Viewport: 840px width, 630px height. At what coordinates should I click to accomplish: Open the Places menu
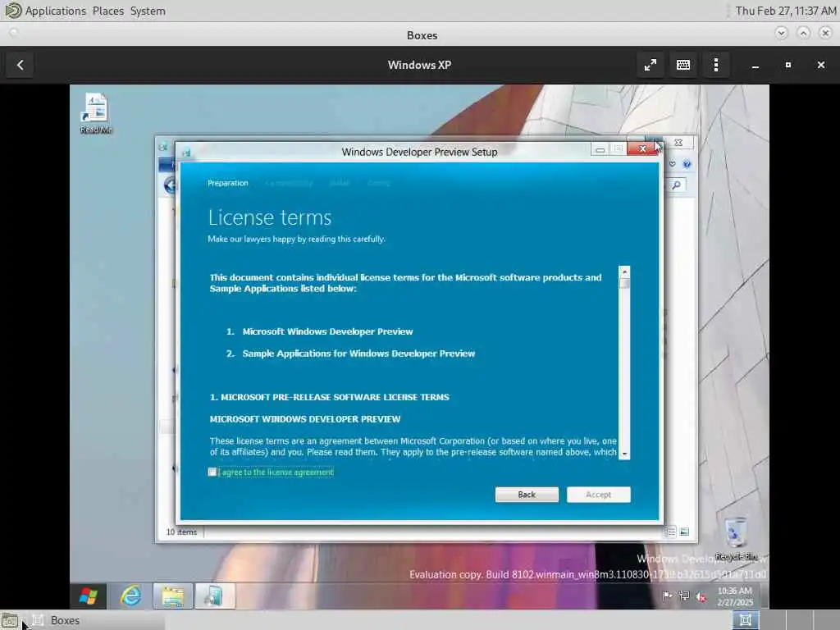(107, 11)
